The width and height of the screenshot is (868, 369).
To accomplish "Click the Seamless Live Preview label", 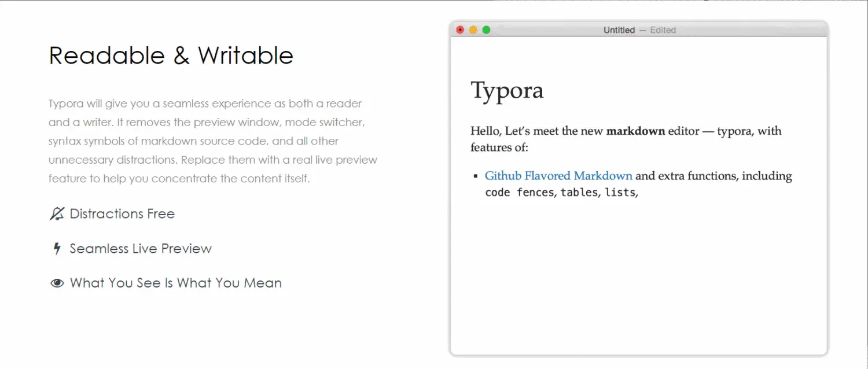I will pyautogui.click(x=141, y=249).
